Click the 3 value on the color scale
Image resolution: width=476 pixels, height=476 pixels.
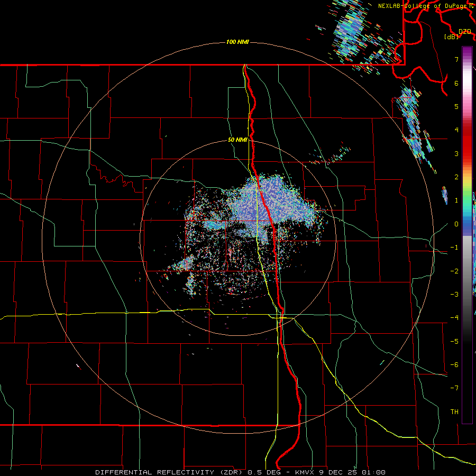tap(456, 153)
